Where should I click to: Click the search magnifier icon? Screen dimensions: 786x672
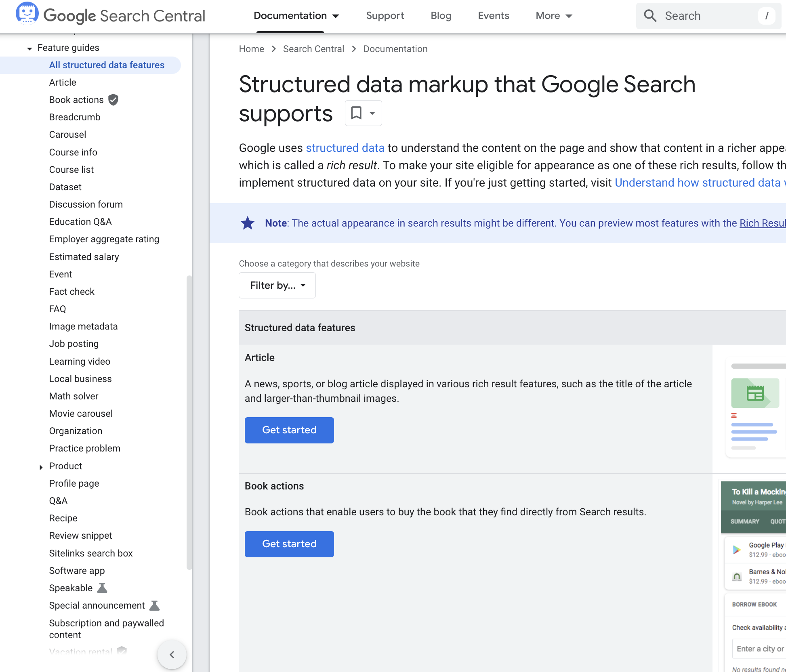[650, 16]
